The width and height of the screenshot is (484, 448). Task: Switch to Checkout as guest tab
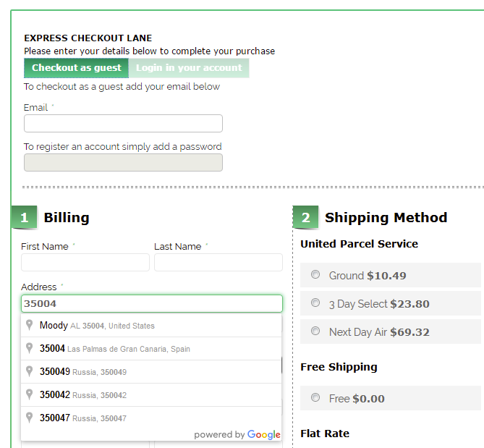(76, 68)
